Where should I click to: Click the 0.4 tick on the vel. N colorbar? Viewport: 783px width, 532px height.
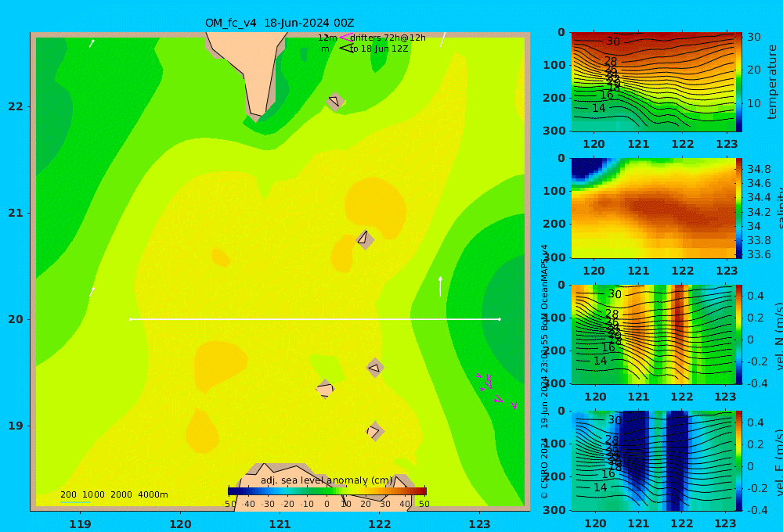coord(755,296)
